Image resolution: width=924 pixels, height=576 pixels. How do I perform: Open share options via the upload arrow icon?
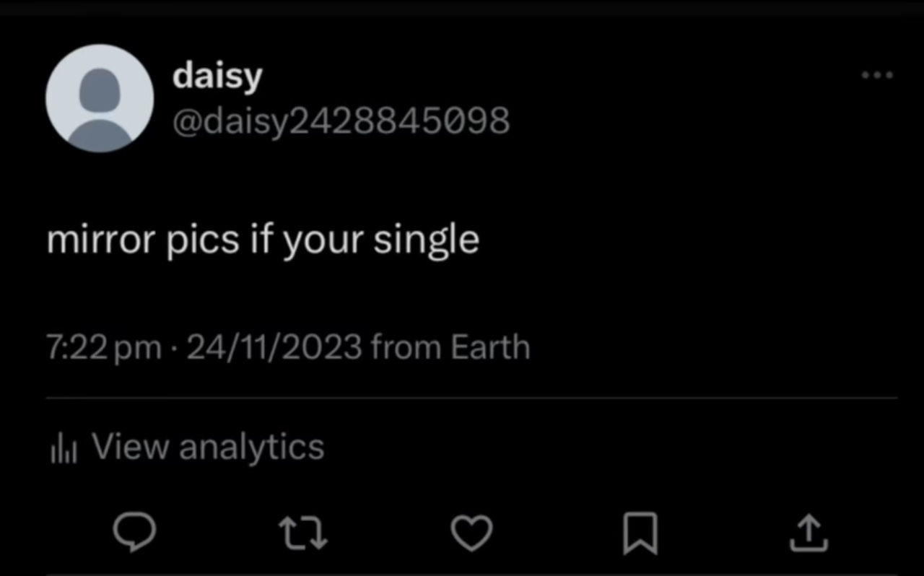808,533
